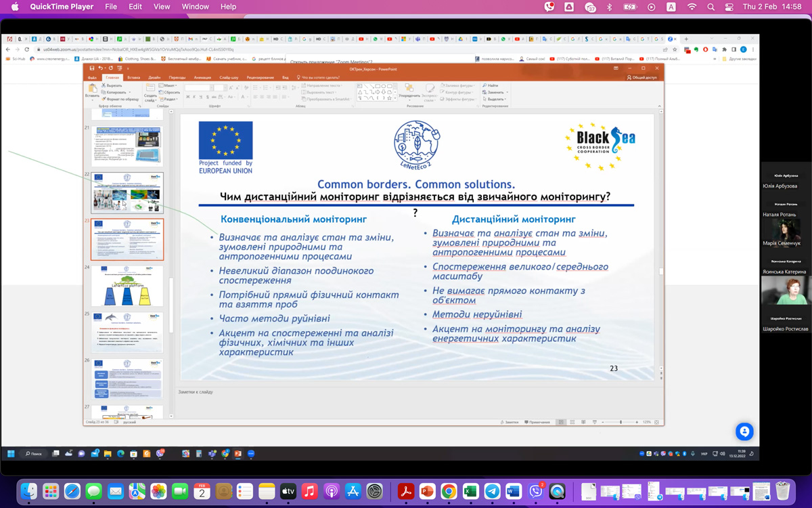This screenshot has height=508, width=812.
Task: Click the zoom slider in PowerPoint status bar
Action: [x=621, y=422]
